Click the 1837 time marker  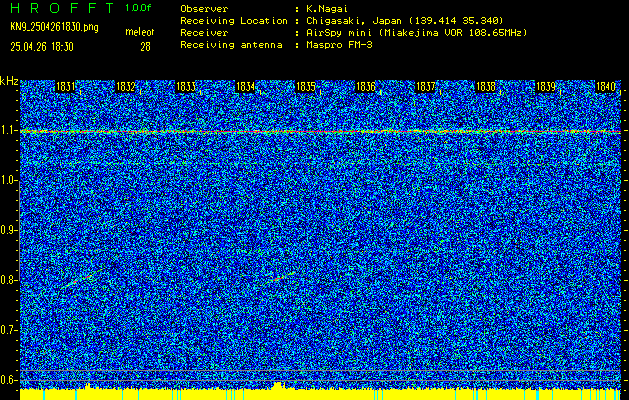coord(426,87)
